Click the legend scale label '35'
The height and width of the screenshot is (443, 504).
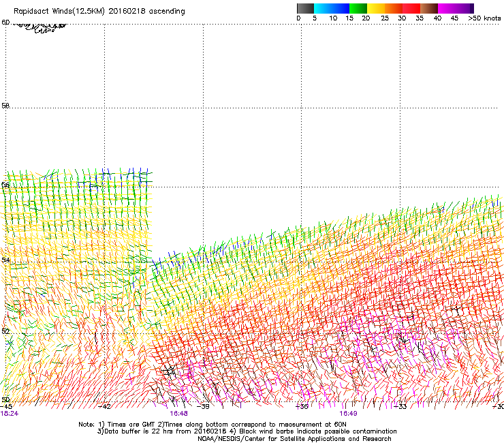[x=420, y=18]
